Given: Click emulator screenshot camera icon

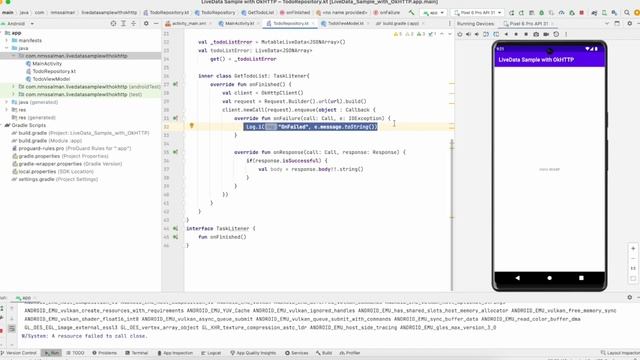Looking at the screenshot, I should click(x=536, y=34).
